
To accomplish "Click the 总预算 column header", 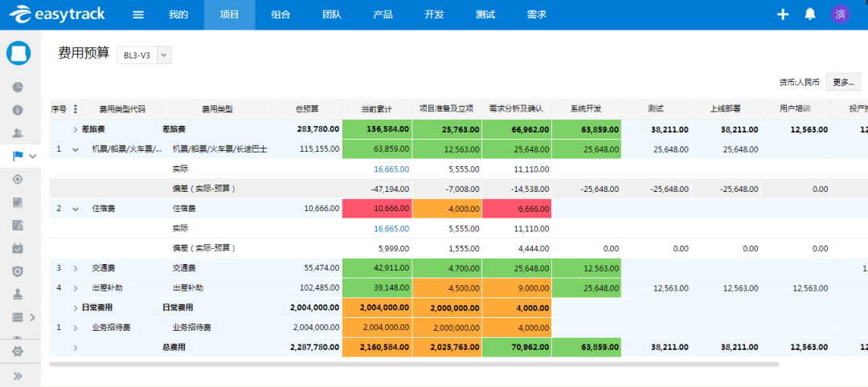I will click(x=307, y=109).
